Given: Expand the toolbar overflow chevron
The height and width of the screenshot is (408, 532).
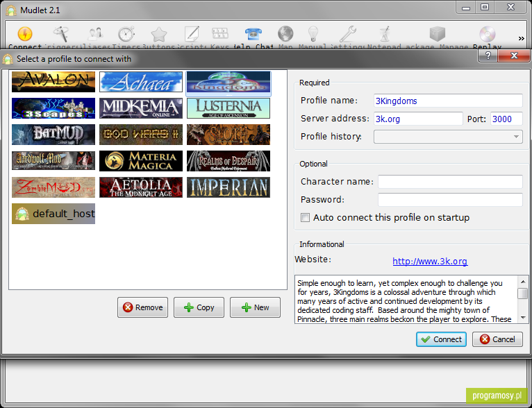Looking at the screenshot, I should tap(522, 38).
